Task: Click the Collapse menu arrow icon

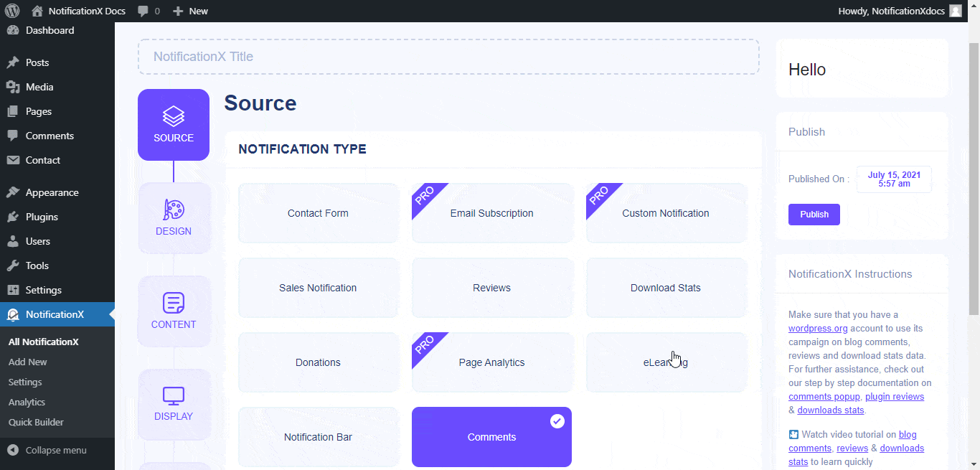Action: tap(13, 450)
